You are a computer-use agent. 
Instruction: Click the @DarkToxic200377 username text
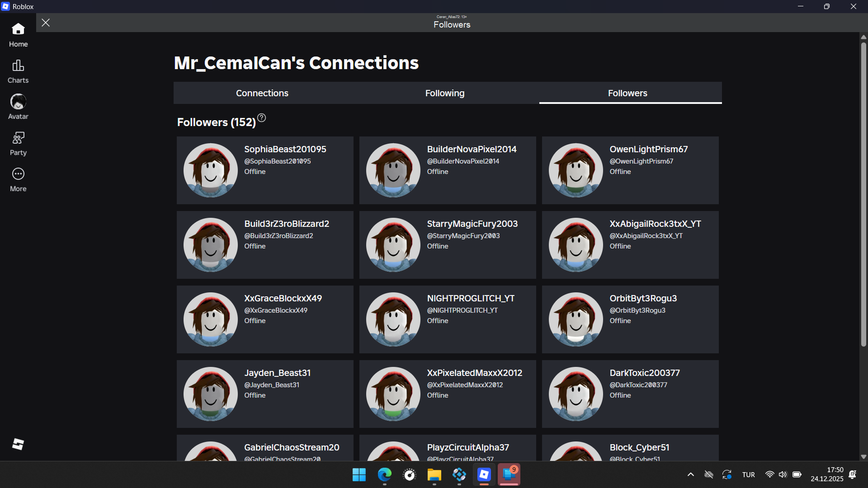coord(638,385)
